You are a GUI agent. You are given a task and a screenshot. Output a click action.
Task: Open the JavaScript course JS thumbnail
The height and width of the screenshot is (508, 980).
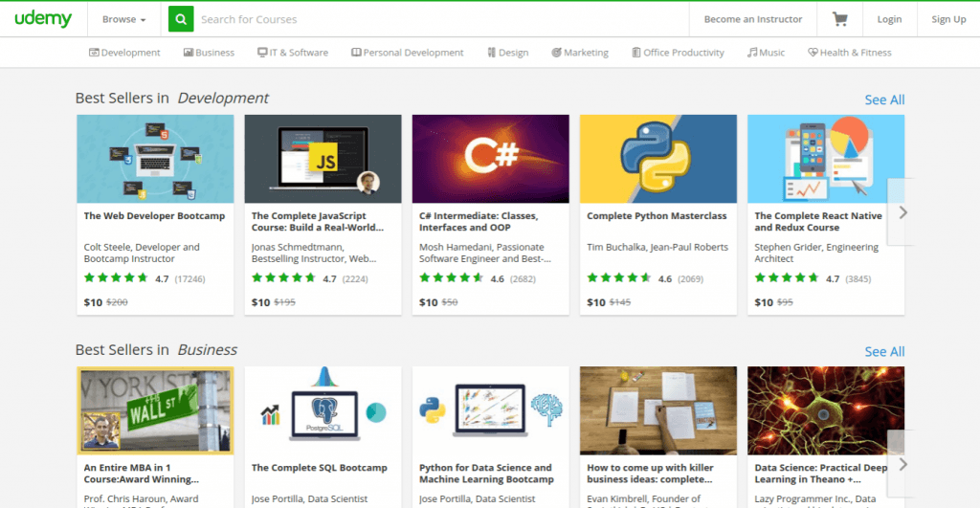coord(323,159)
